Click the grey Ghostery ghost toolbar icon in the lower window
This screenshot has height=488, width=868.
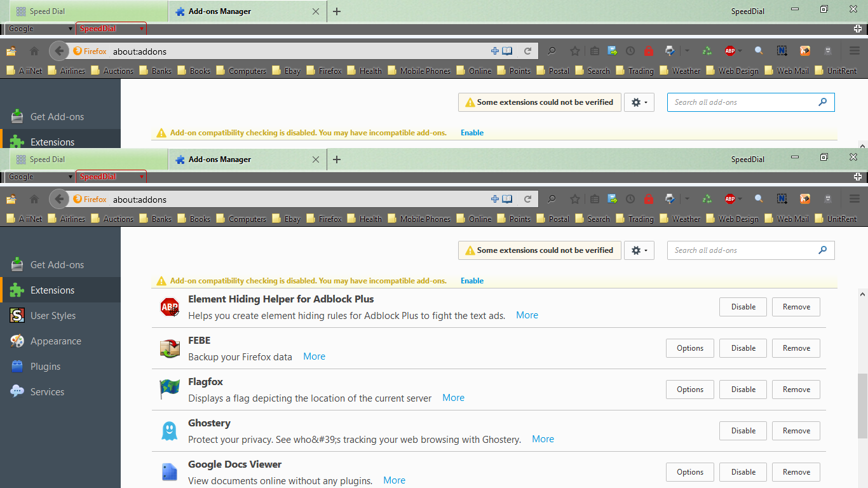828,199
